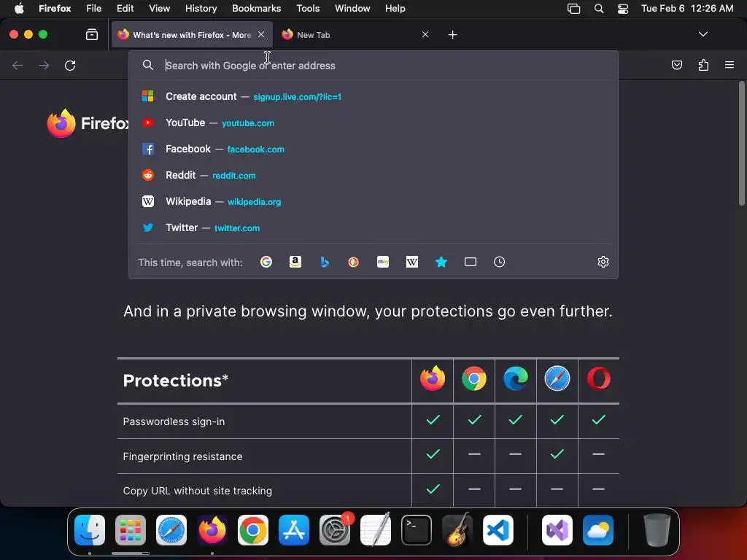Click the Copy URL without site tracking label
This screenshot has width=747, height=560.
coord(197,491)
